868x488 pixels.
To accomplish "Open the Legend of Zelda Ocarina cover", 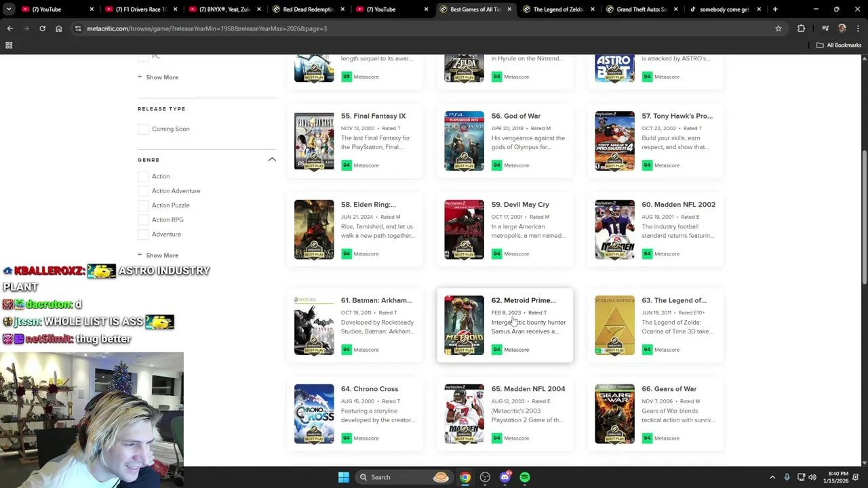I will pos(615,325).
